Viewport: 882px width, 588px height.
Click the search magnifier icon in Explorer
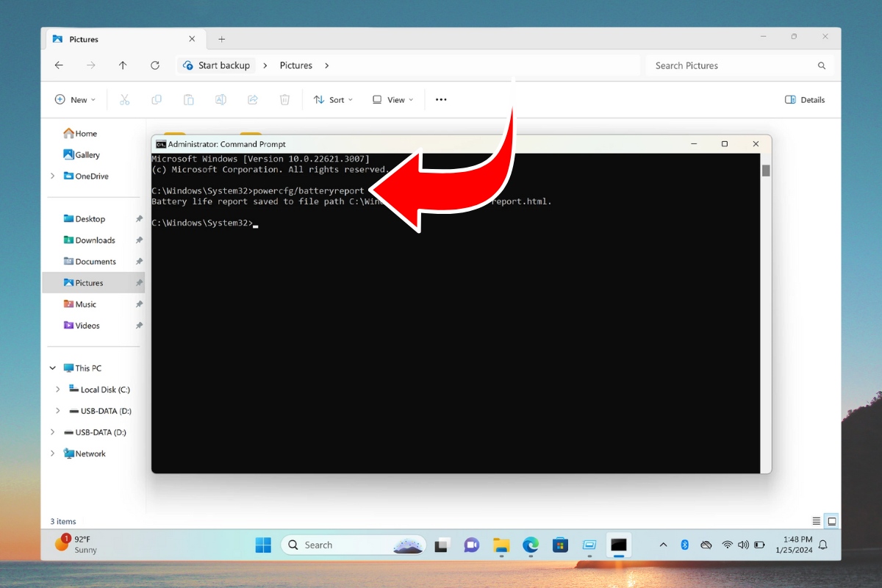coord(822,65)
